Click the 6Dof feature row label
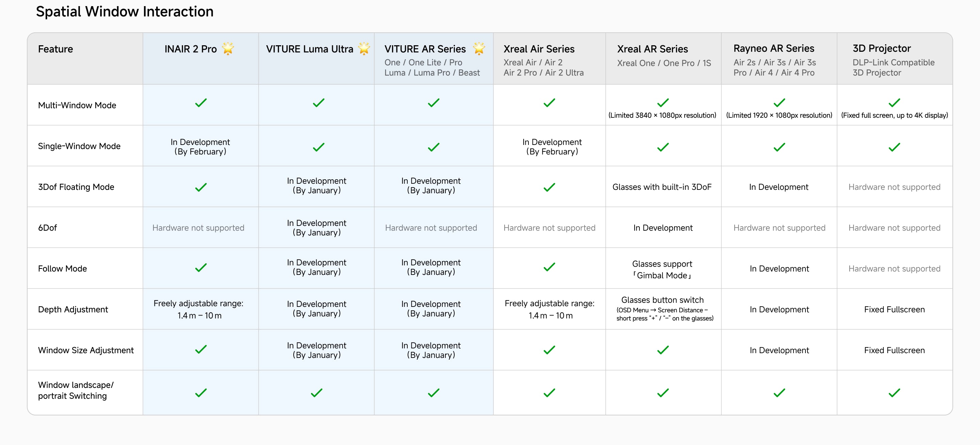This screenshot has width=980, height=445. (x=48, y=228)
